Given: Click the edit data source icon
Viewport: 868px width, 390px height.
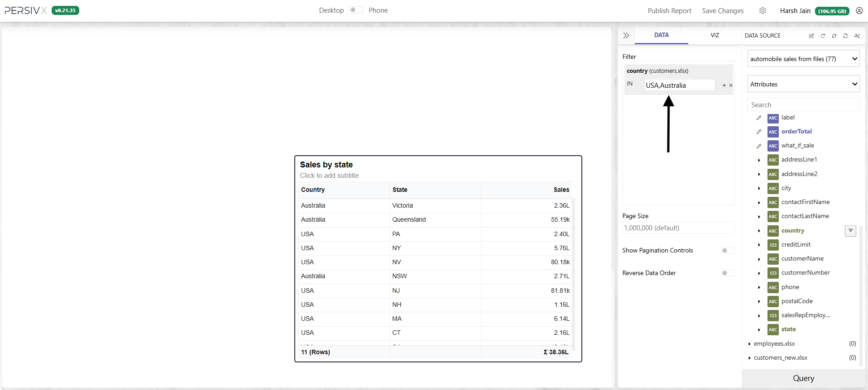Looking at the screenshot, I should pos(811,36).
